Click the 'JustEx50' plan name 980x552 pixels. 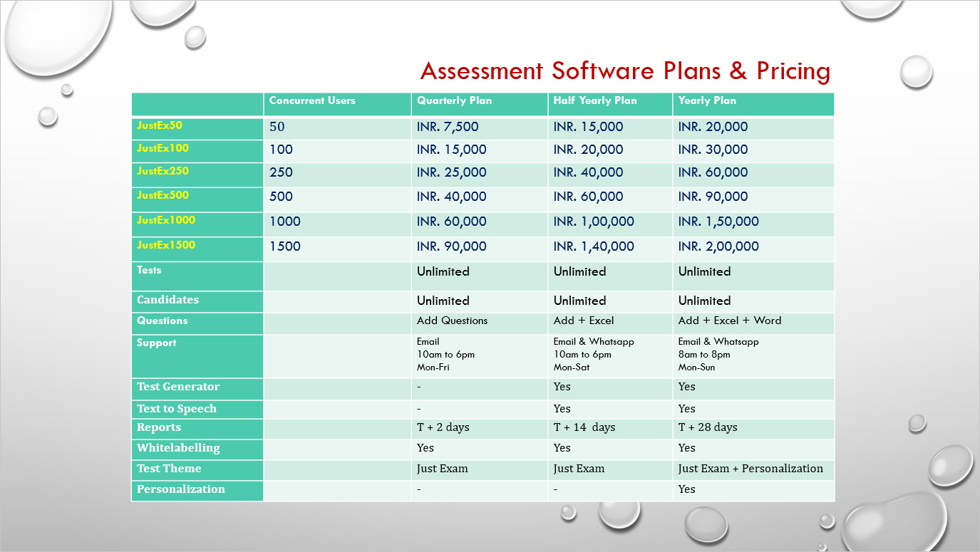point(160,125)
